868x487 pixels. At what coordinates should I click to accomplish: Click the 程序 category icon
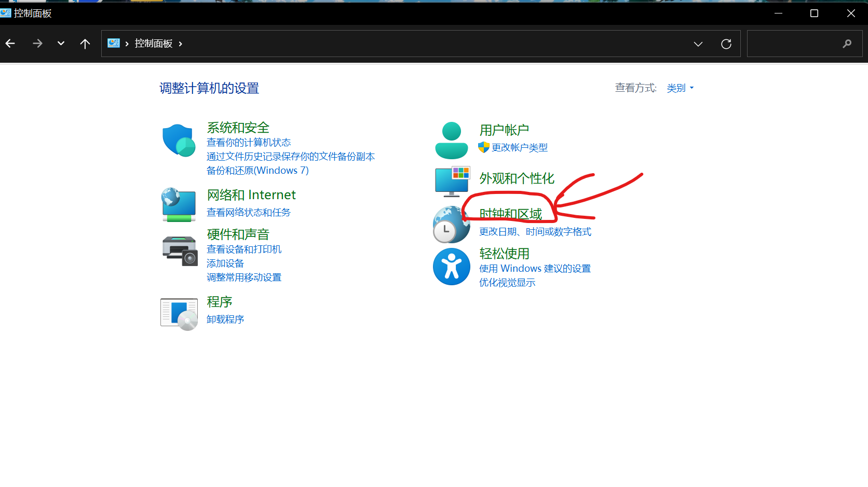(179, 313)
